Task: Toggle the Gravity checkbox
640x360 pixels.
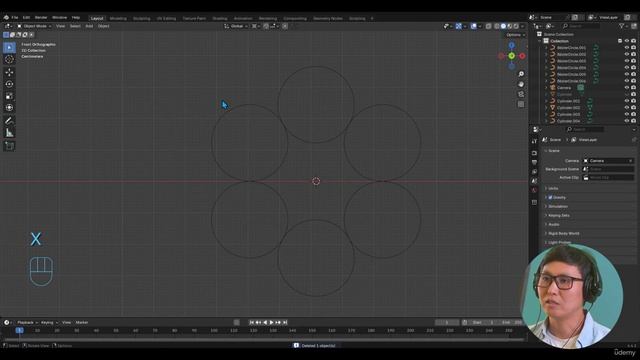Action: 550,197
